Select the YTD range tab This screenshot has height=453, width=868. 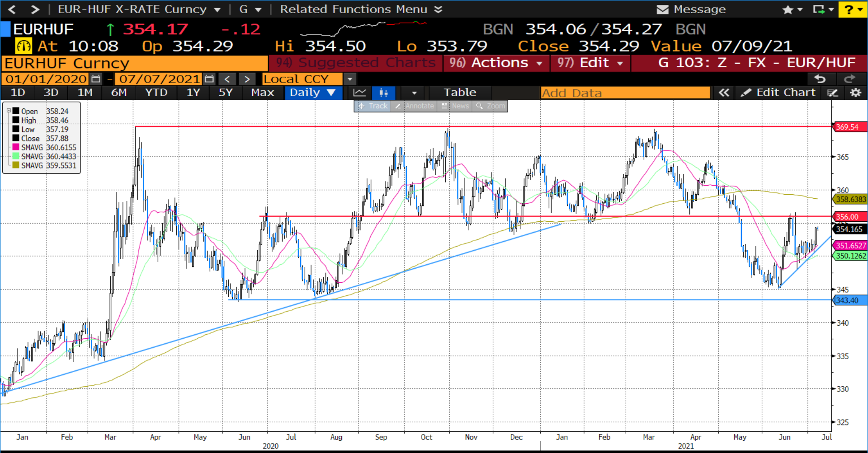[156, 93]
